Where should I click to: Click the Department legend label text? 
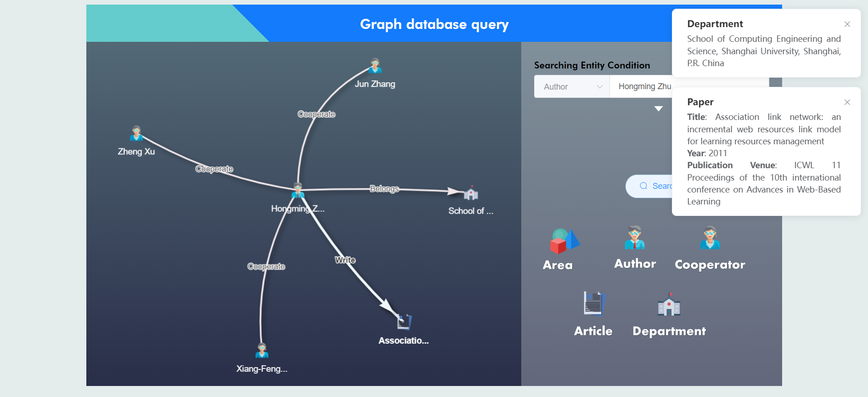click(x=669, y=331)
